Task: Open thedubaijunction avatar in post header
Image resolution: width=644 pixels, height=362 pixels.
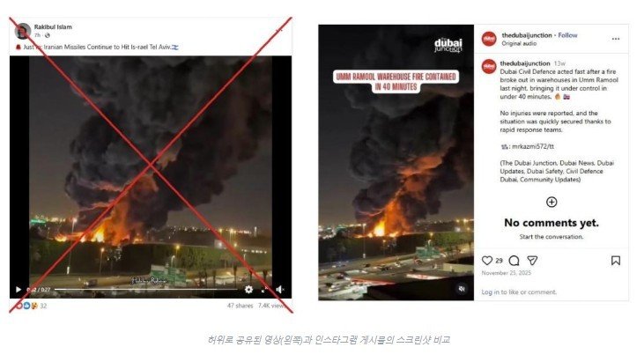Action: point(489,39)
